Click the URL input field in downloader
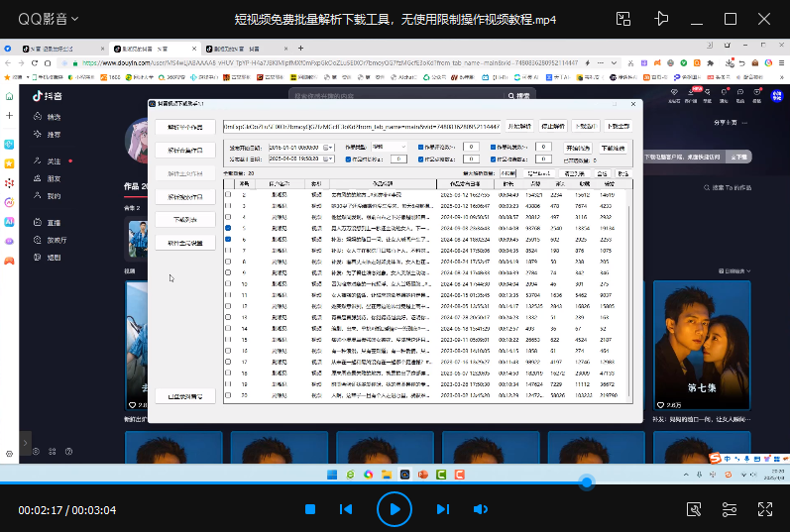The height and width of the screenshot is (532, 790). pyautogui.click(x=362, y=127)
